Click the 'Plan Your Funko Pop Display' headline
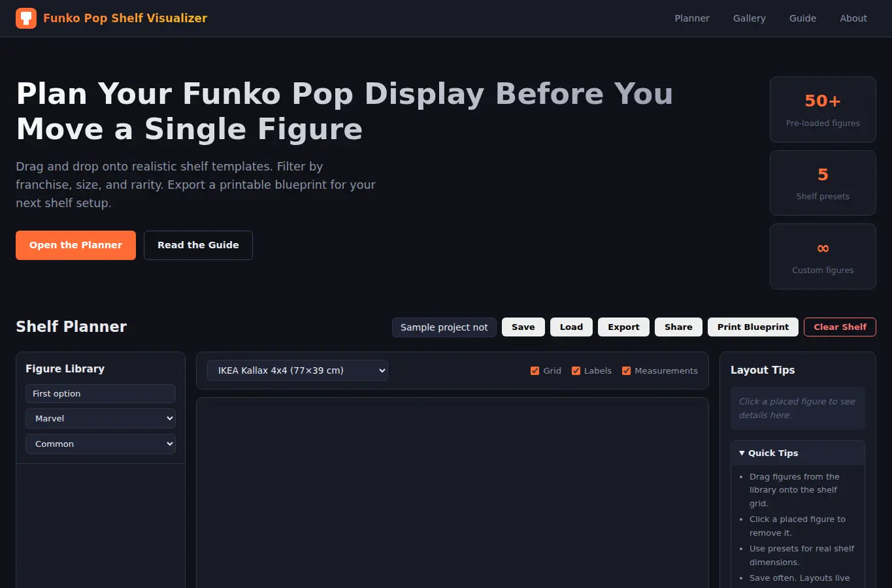The height and width of the screenshot is (588, 892). [x=344, y=111]
